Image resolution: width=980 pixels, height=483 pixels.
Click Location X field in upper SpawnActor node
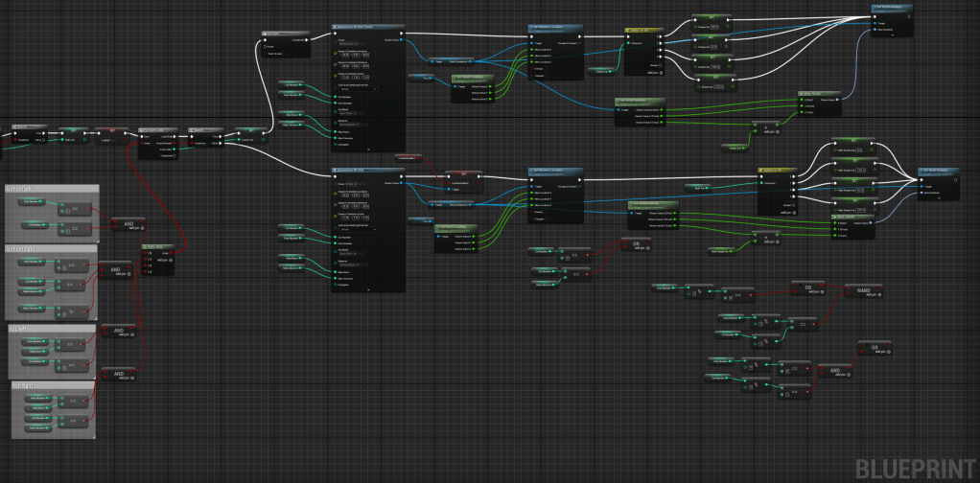coord(345,53)
